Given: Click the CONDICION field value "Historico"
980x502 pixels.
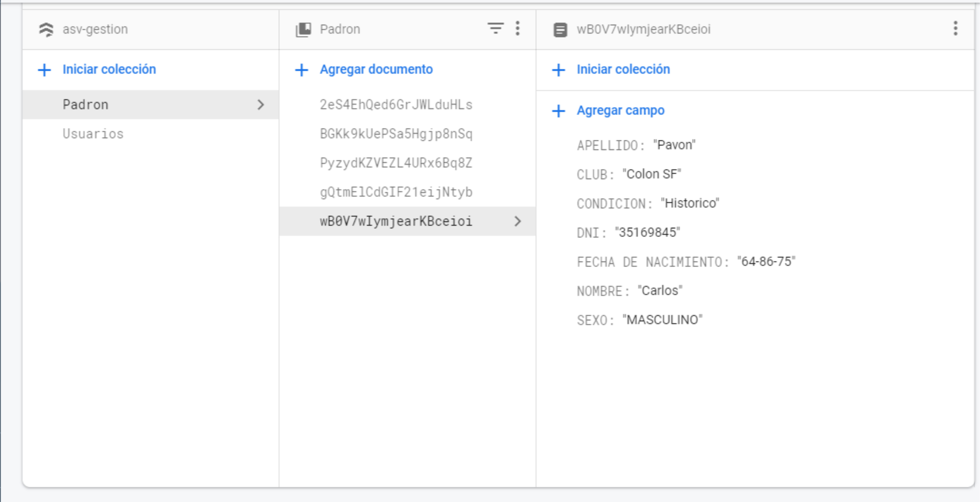Looking at the screenshot, I should tap(690, 203).
